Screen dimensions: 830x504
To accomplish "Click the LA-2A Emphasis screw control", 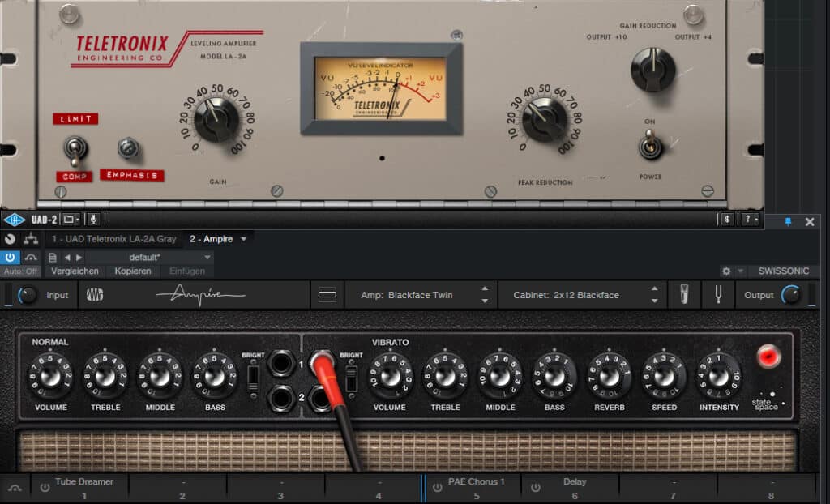I will click(x=128, y=148).
